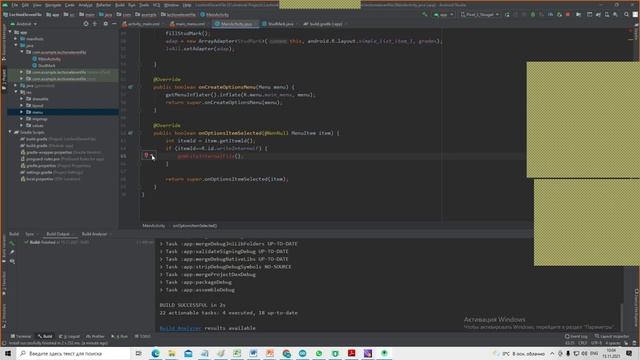Image resolution: width=640 pixels, height=360 pixels.
Task: Open the Pixel device selector dropdown
Action: pyautogui.click(x=480, y=15)
